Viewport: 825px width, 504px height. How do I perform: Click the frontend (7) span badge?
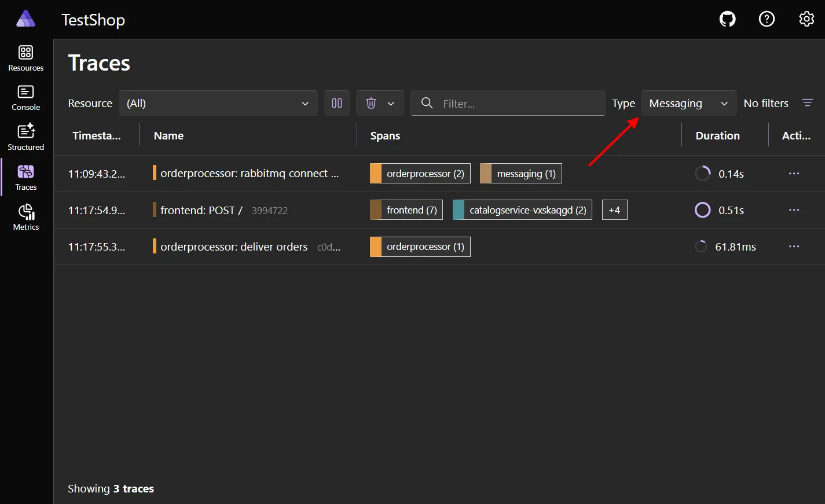click(x=406, y=209)
